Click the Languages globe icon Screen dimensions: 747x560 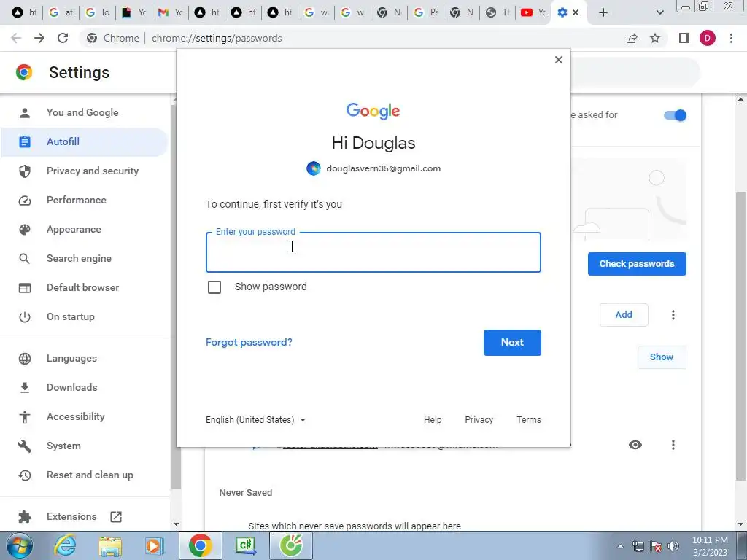[25, 359]
